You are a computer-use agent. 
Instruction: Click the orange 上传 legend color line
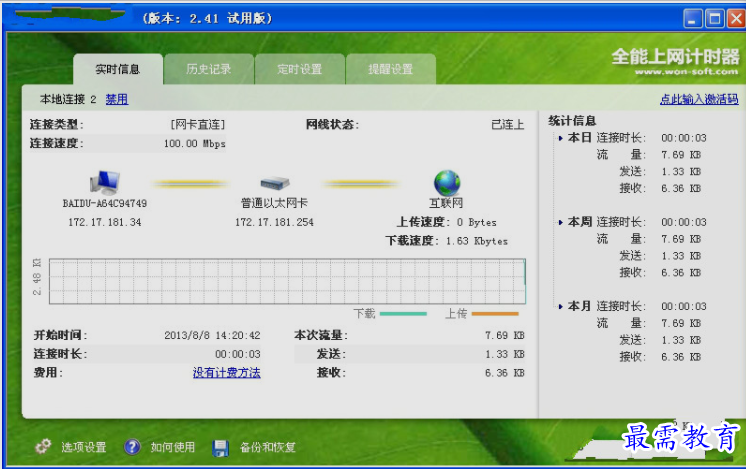(x=495, y=314)
